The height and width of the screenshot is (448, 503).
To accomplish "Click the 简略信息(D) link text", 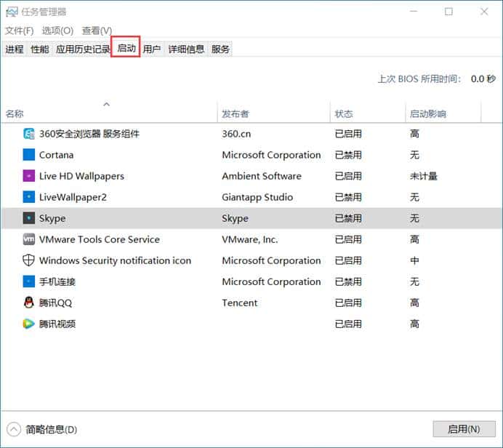I will [x=52, y=429].
